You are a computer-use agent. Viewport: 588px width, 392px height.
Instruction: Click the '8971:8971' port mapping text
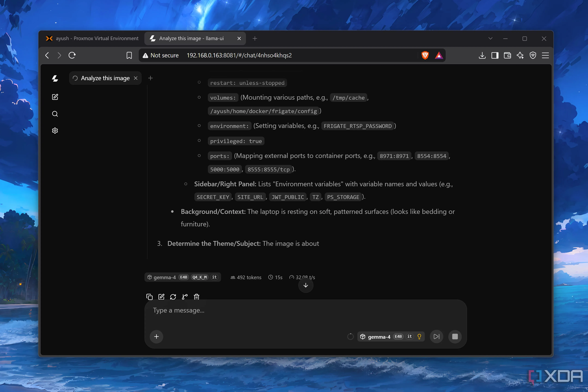pos(394,156)
